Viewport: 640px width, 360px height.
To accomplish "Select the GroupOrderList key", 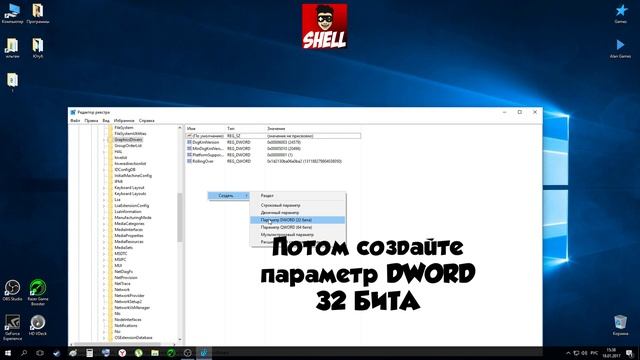I will click(128, 146).
